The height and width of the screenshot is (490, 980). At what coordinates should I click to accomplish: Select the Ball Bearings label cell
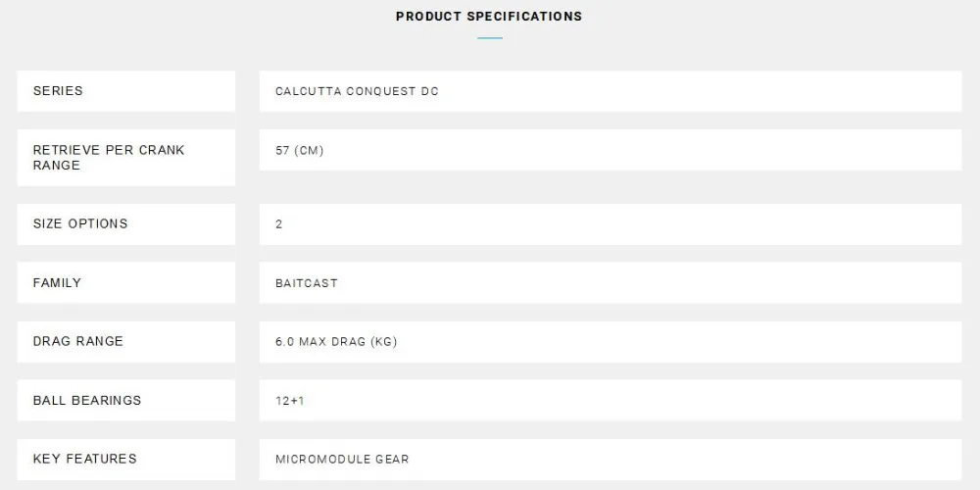[x=126, y=400]
